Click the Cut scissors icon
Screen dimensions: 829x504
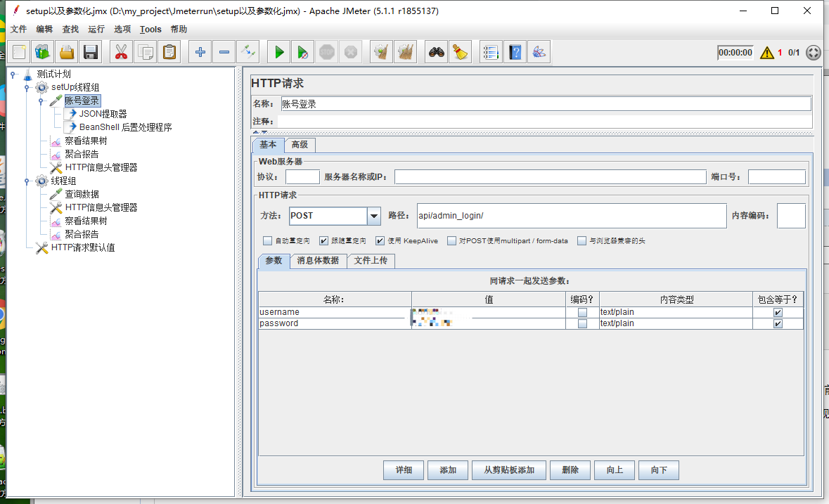121,52
